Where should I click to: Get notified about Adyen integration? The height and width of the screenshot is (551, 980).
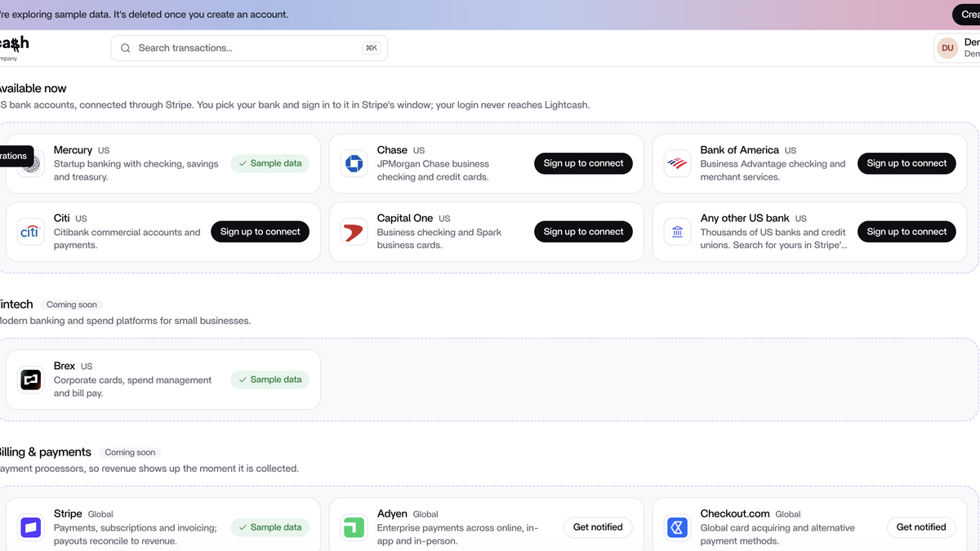(x=598, y=527)
